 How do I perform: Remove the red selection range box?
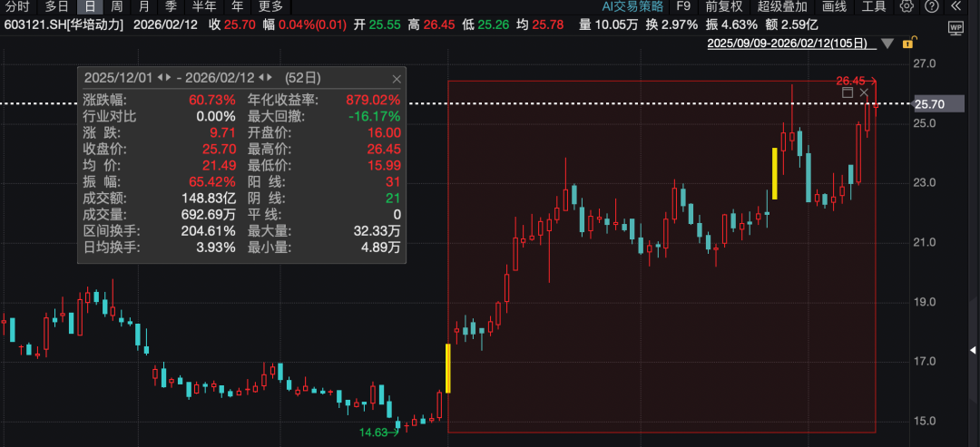(864, 92)
